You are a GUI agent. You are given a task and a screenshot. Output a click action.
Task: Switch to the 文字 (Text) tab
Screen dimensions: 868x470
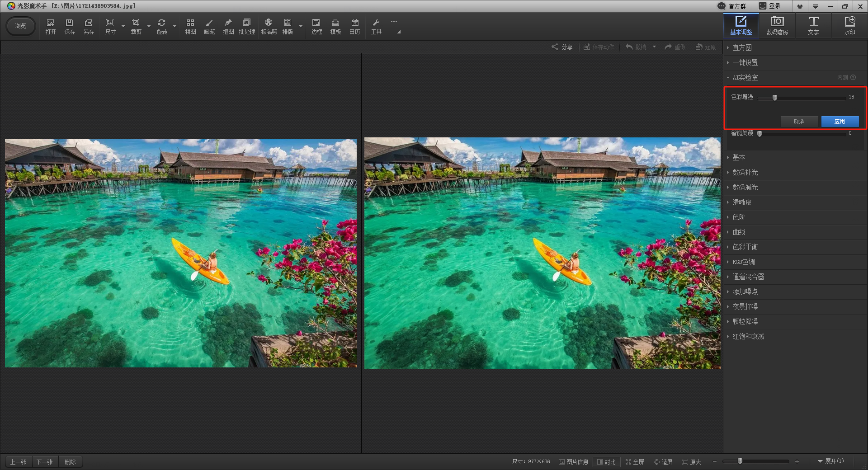[x=813, y=25]
